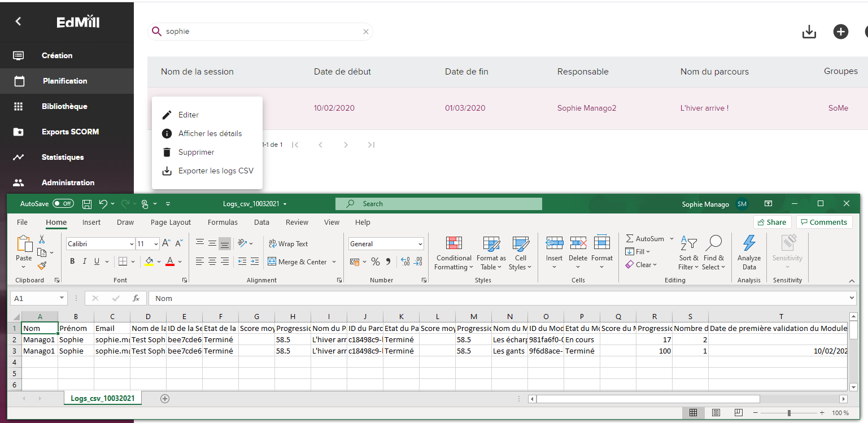Click the Excel Save icon
868x423 pixels.
tap(87, 204)
